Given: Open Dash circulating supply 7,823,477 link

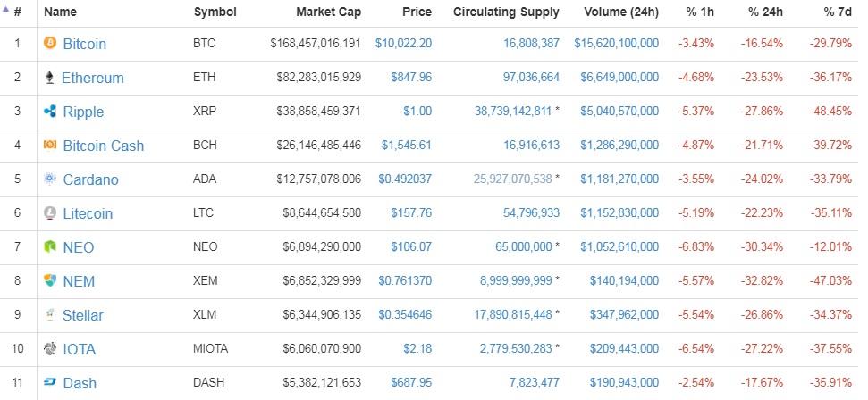Looking at the screenshot, I should pyautogui.click(x=531, y=383).
